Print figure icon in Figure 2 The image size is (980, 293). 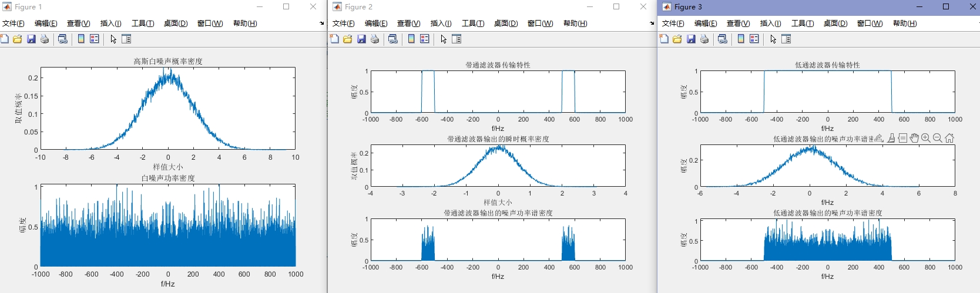point(375,39)
